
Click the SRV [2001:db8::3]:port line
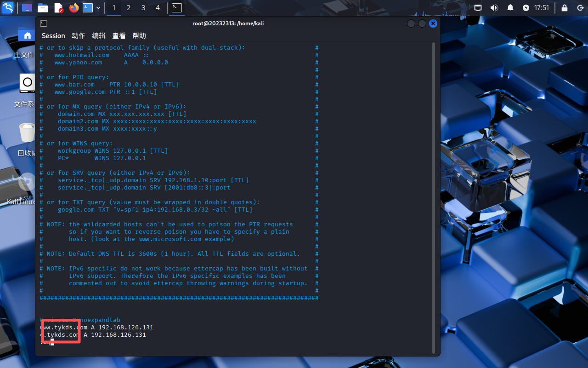pos(144,188)
